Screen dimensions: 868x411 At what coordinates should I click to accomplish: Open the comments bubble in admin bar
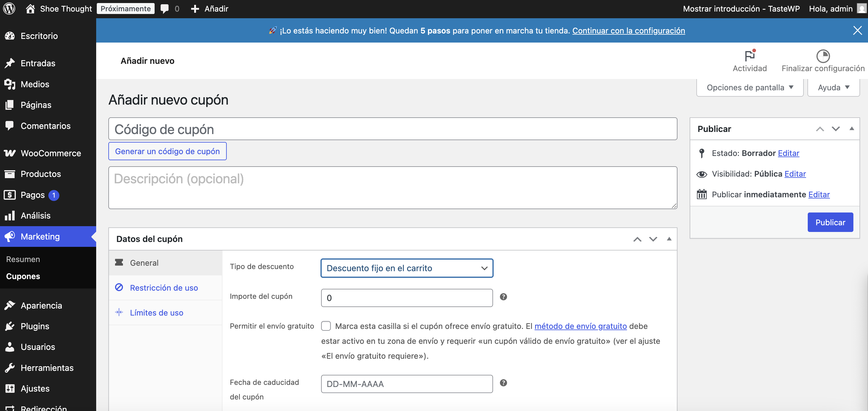pyautogui.click(x=164, y=9)
